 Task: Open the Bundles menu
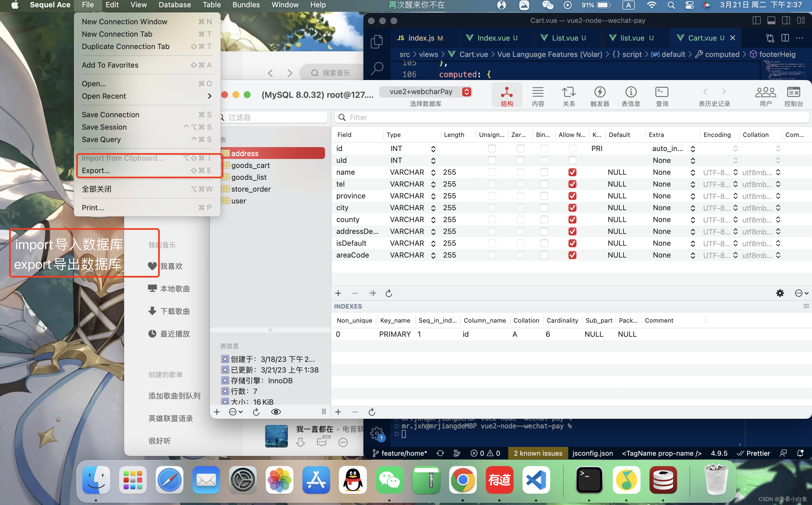pos(246,5)
